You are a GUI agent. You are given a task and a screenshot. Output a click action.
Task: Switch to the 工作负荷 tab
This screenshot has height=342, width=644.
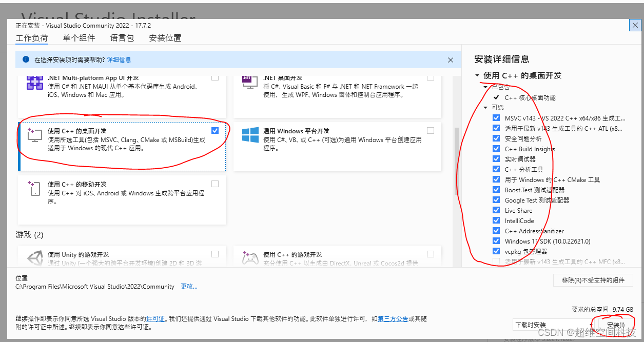pos(32,38)
